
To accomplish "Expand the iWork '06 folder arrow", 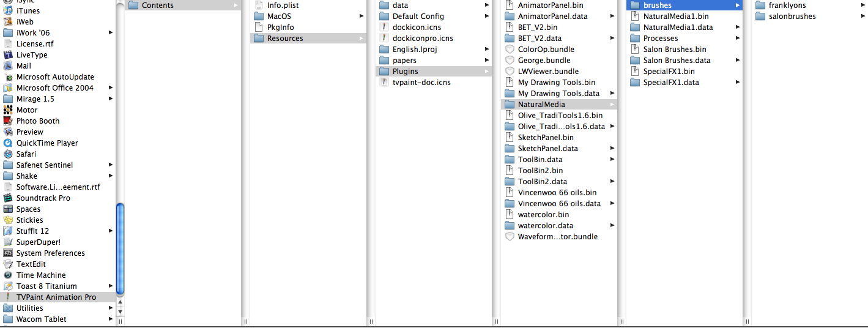I will point(111,32).
